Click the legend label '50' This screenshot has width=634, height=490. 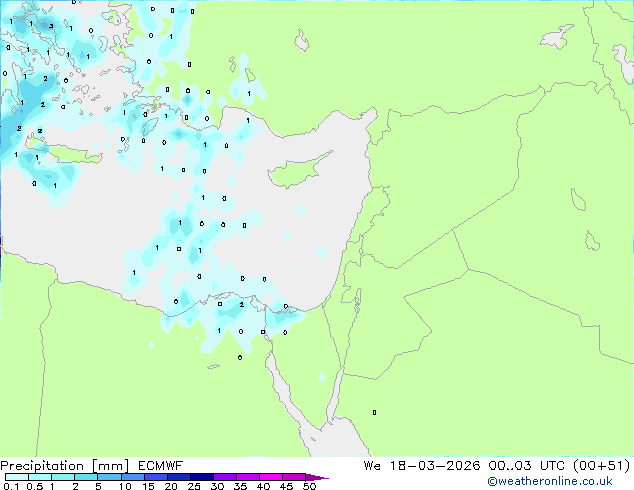click(x=309, y=486)
